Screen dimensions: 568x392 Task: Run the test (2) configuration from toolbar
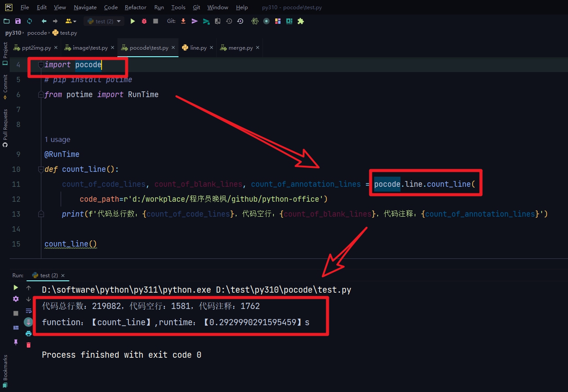click(x=133, y=21)
